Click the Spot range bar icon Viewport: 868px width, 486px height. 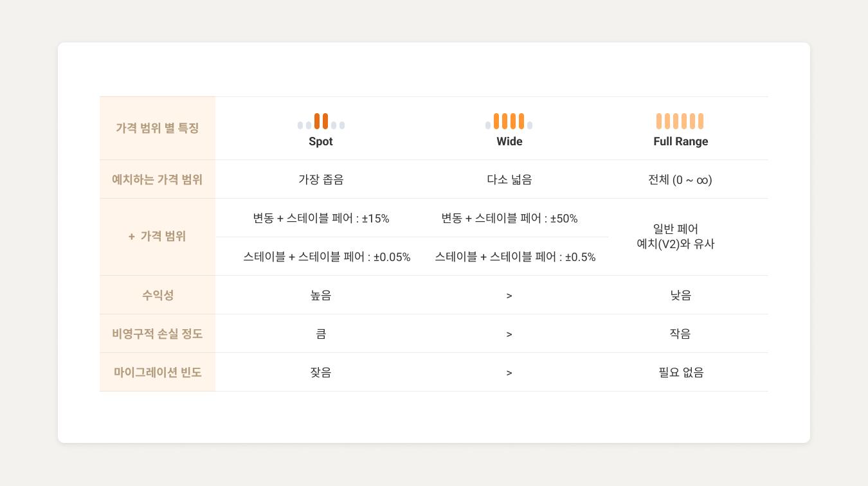(x=321, y=122)
